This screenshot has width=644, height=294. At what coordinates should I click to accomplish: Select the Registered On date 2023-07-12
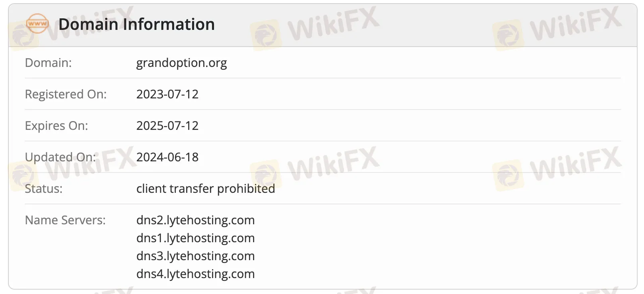point(167,94)
